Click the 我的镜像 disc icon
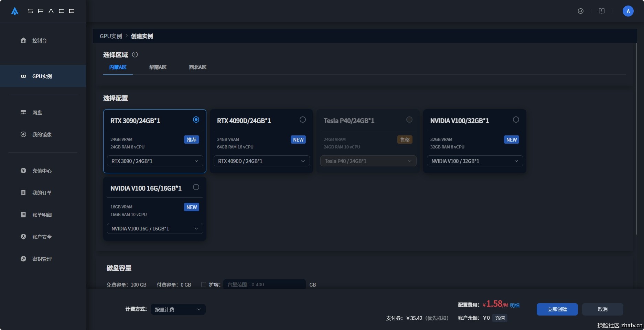Screen dimensions: 644x330 (x=23, y=134)
